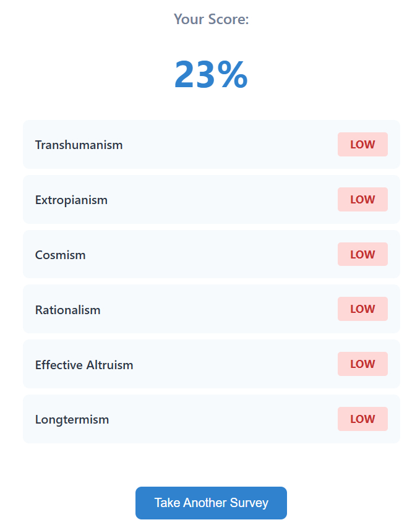Select the LOW badge beside Effective Altruism
420x525 pixels.
(362, 364)
